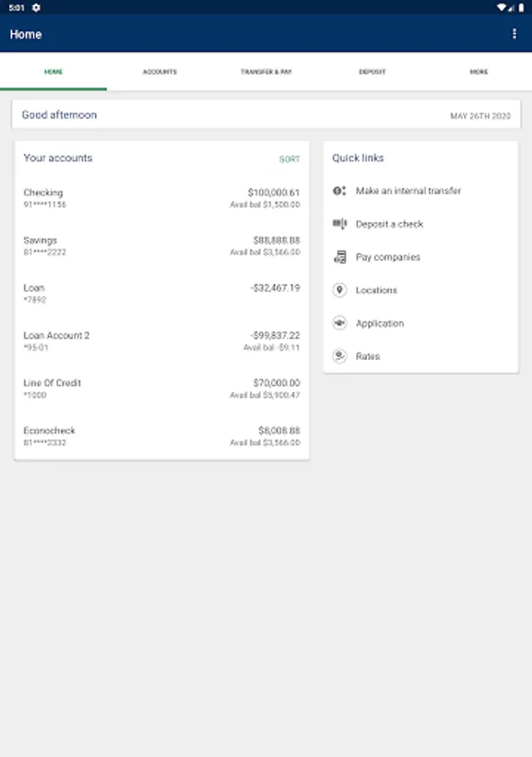Tap the deposit a check icon
The image size is (532, 757).
(340, 224)
